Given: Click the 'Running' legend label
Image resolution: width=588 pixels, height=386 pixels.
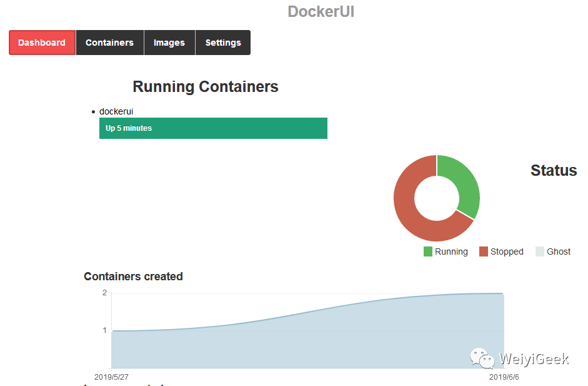Looking at the screenshot, I should click(x=452, y=251).
